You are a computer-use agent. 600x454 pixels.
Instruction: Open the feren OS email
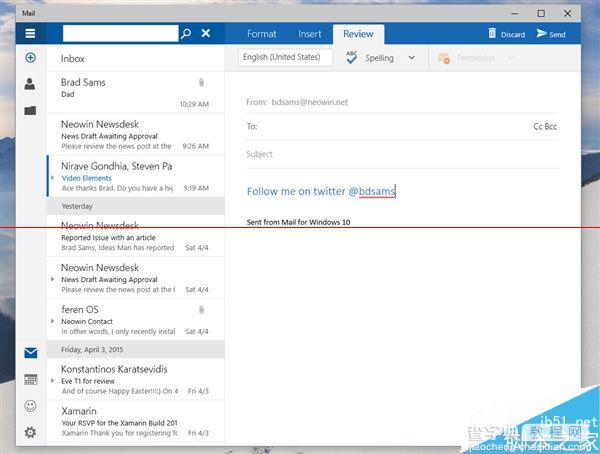click(x=135, y=320)
